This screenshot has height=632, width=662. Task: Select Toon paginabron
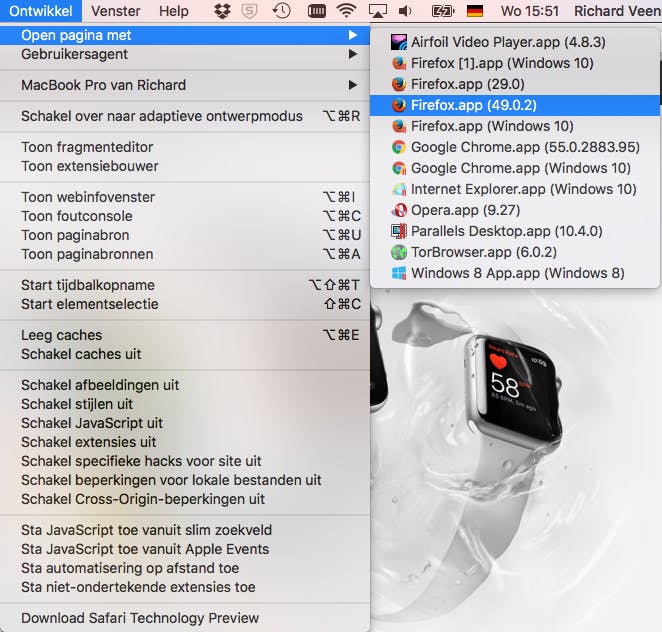pyautogui.click(x=185, y=235)
